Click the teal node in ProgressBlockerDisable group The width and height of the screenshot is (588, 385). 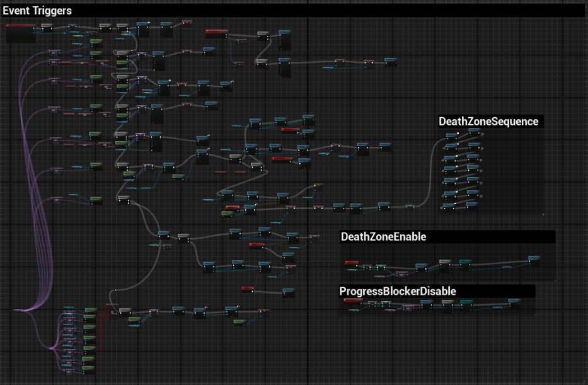tap(466, 302)
